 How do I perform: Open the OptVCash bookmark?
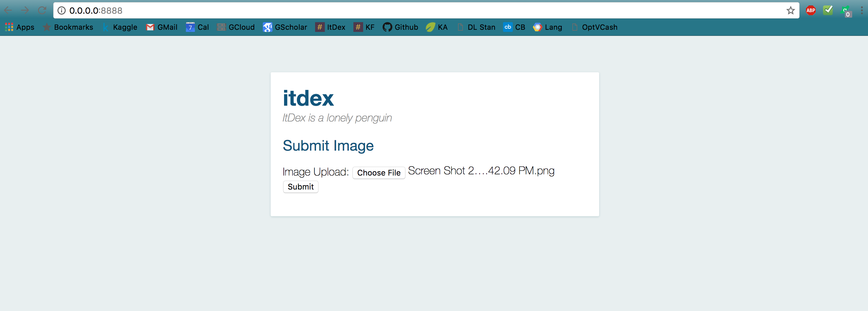point(595,27)
